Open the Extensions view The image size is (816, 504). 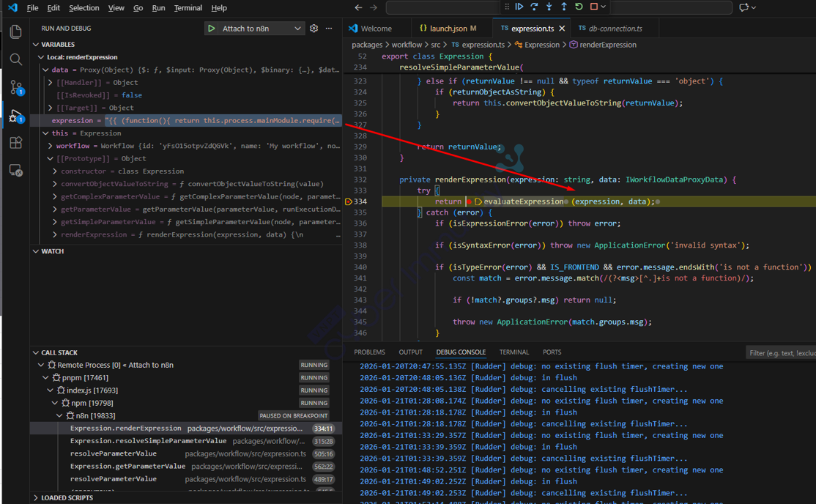[x=15, y=143]
